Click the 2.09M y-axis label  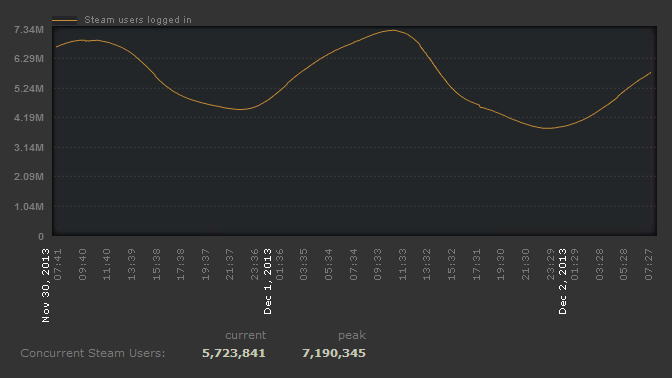click(x=29, y=177)
